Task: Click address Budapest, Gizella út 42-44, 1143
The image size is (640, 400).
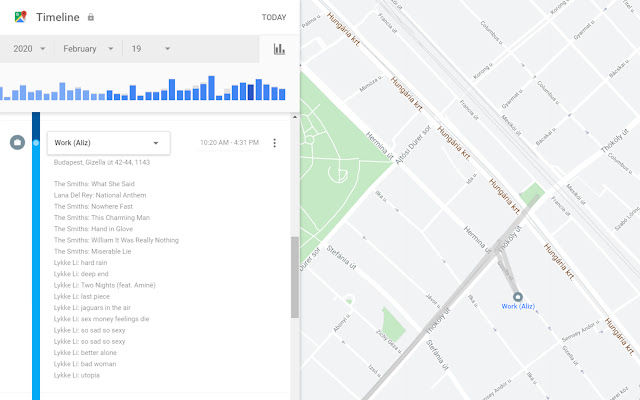Action: [x=102, y=162]
